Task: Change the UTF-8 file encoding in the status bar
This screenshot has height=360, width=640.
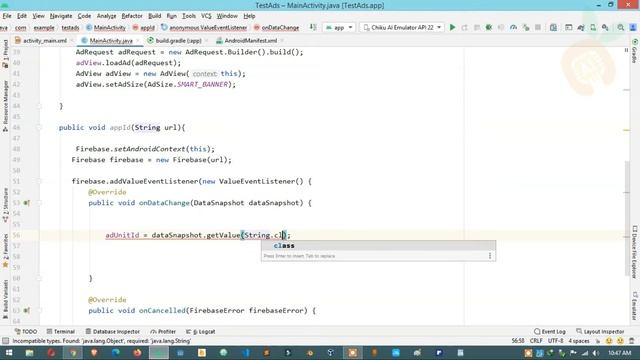Action: point(555,341)
